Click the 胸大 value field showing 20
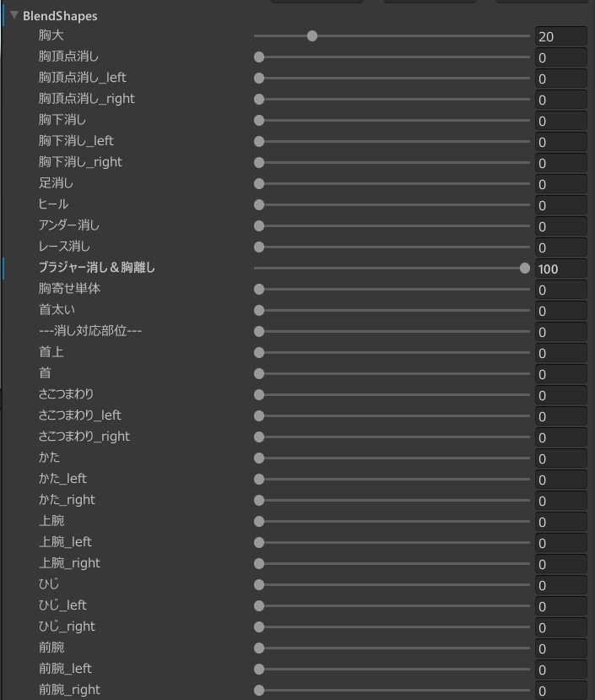Screen dimensions: 595x700 pos(560,36)
